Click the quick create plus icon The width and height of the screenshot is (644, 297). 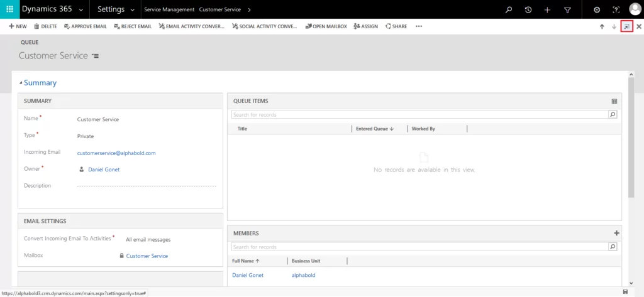(548, 10)
